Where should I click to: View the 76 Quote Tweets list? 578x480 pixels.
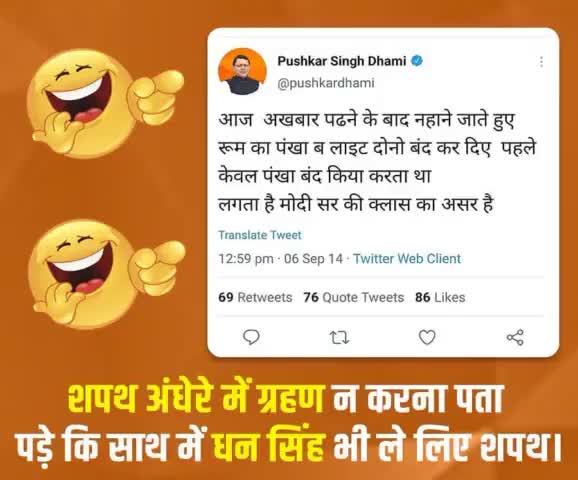click(x=354, y=297)
